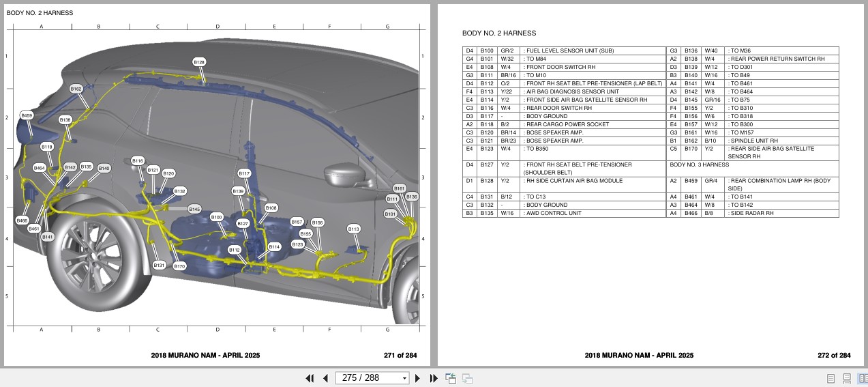Click 'SPINDLE UNIT RH' table cell
This screenshot has width=868, height=387.
pyautogui.click(x=782, y=141)
